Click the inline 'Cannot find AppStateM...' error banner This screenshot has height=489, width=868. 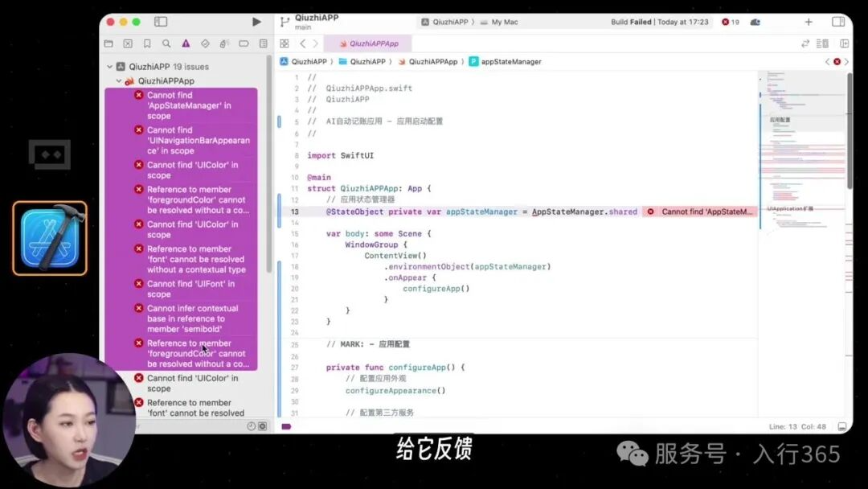click(700, 212)
